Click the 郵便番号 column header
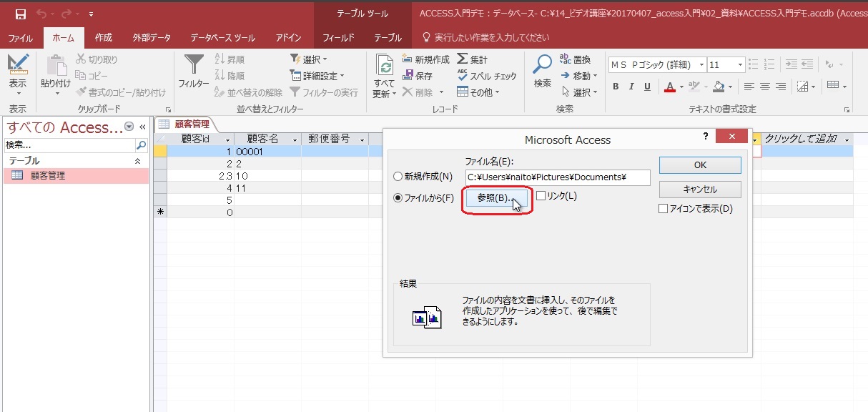The width and height of the screenshot is (868, 412). click(x=335, y=139)
